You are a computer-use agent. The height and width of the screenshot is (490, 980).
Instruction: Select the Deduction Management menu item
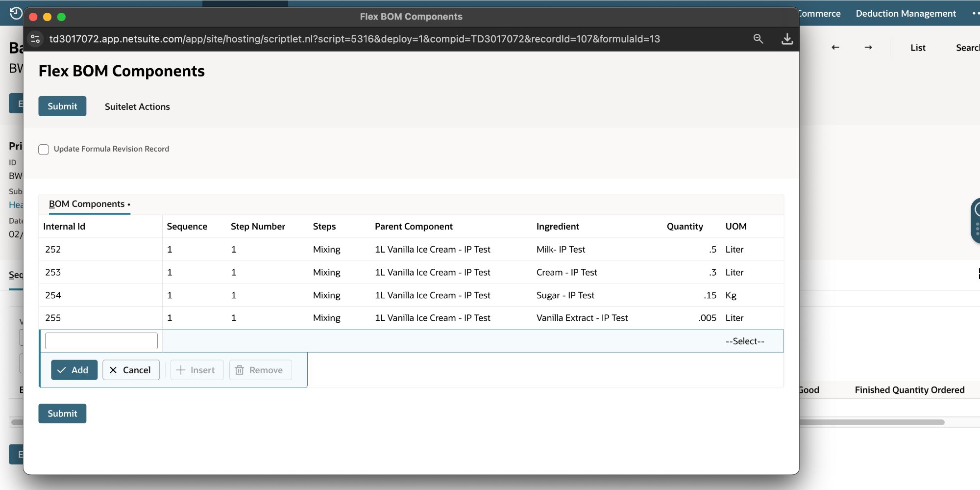point(905,13)
